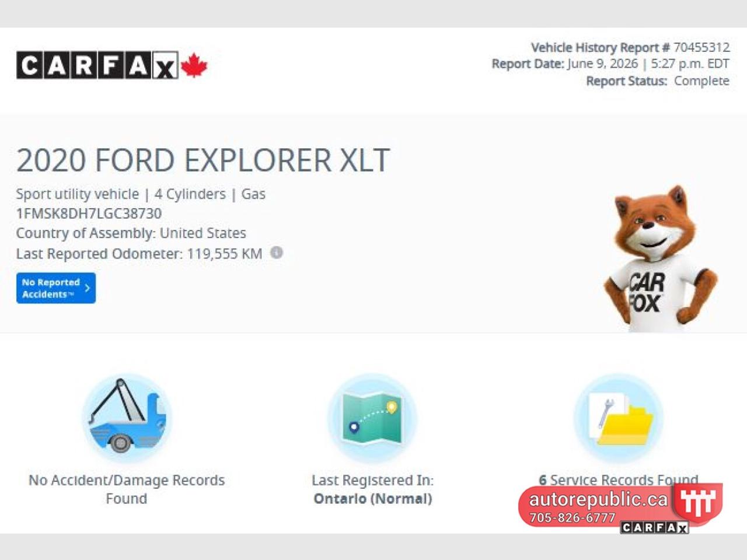Click the CARFAX Canada logo

coord(112,65)
